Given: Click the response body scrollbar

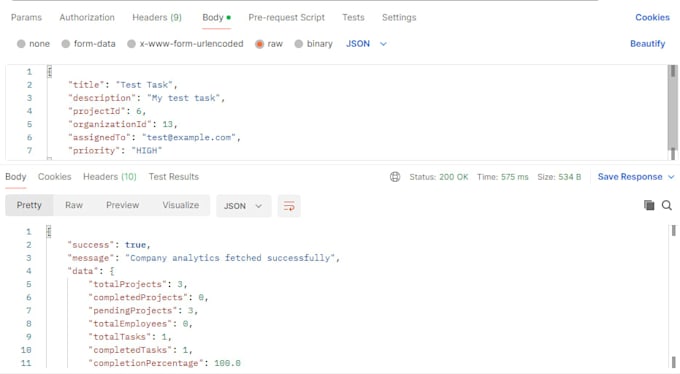Looking at the screenshot, I should click(x=673, y=296).
